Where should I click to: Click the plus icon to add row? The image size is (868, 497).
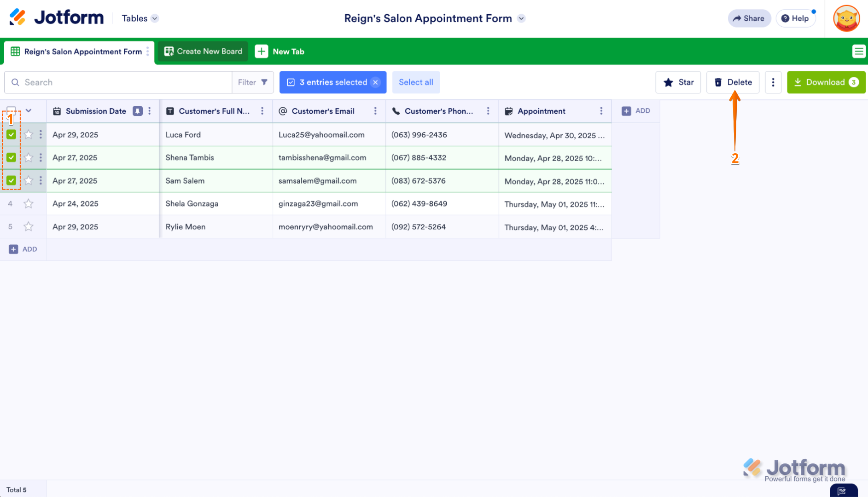click(13, 249)
